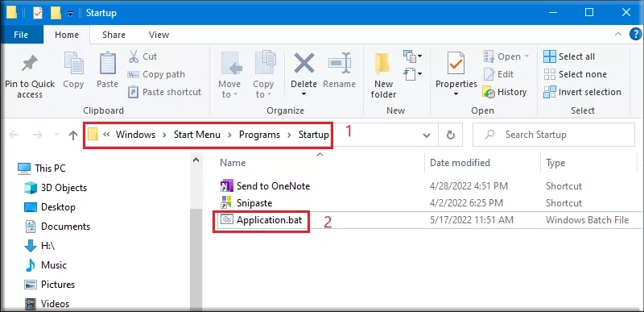Click the Copy icon in Clipboard group
The height and width of the screenshot is (312, 644).
(x=73, y=64)
